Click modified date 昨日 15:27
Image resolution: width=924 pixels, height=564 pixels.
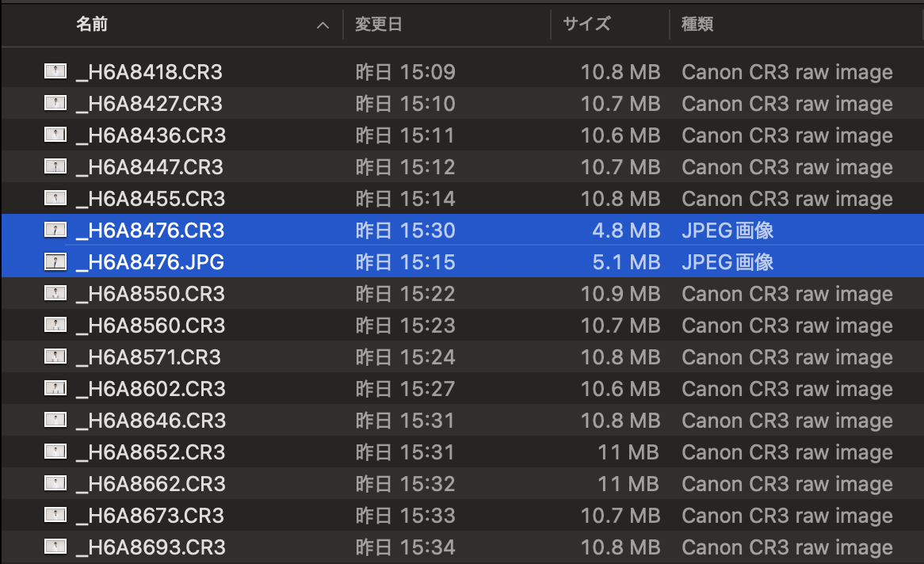point(406,389)
